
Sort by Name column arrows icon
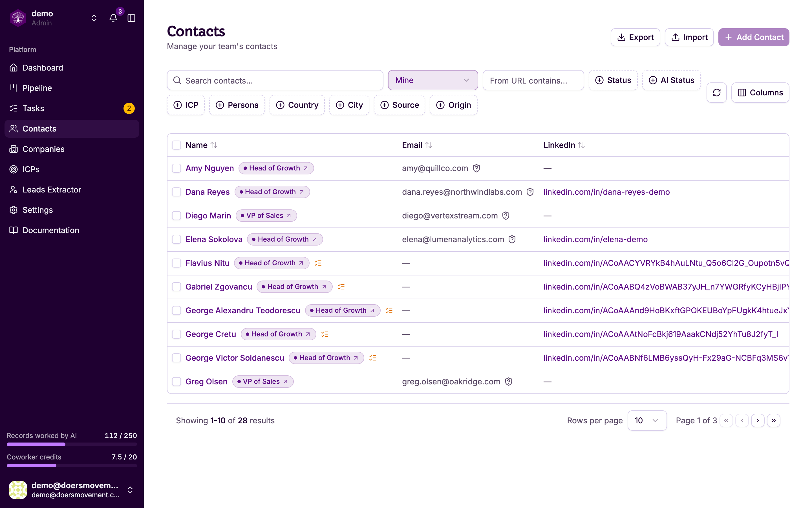214,145
